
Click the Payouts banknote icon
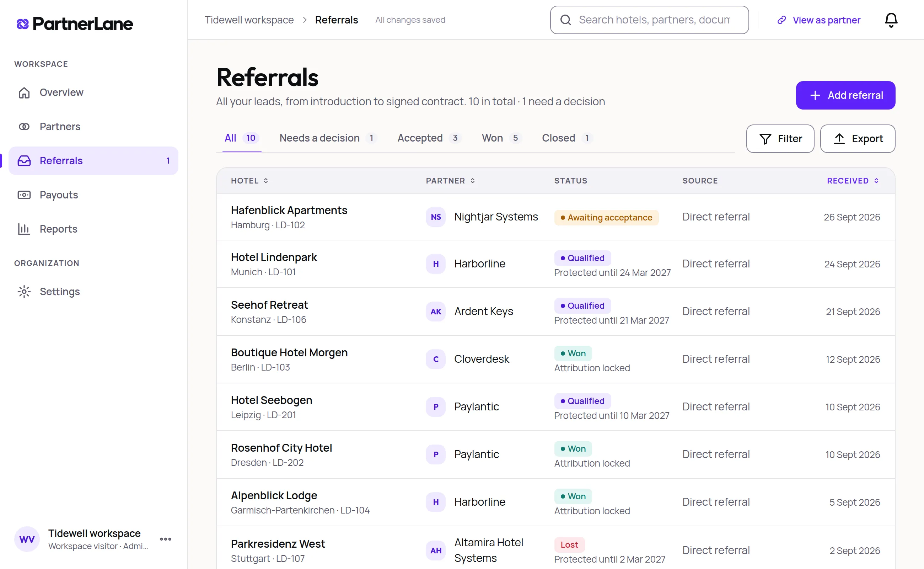pos(24,195)
